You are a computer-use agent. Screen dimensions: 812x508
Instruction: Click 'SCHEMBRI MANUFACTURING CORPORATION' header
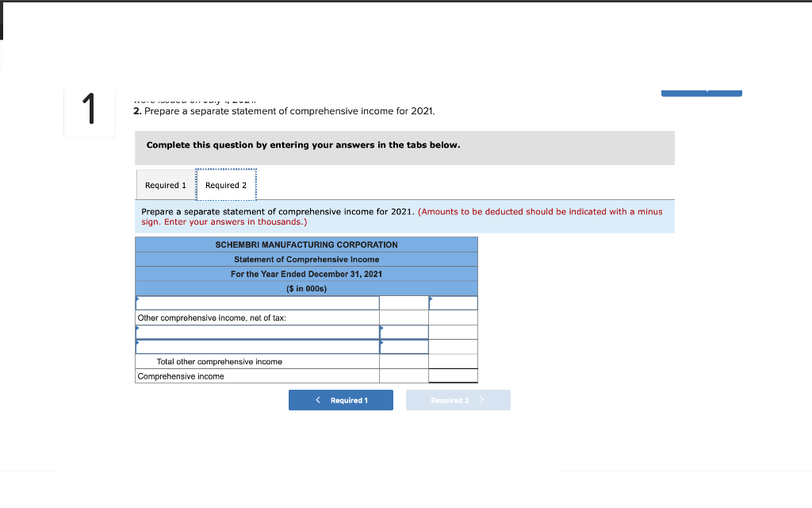coord(307,244)
